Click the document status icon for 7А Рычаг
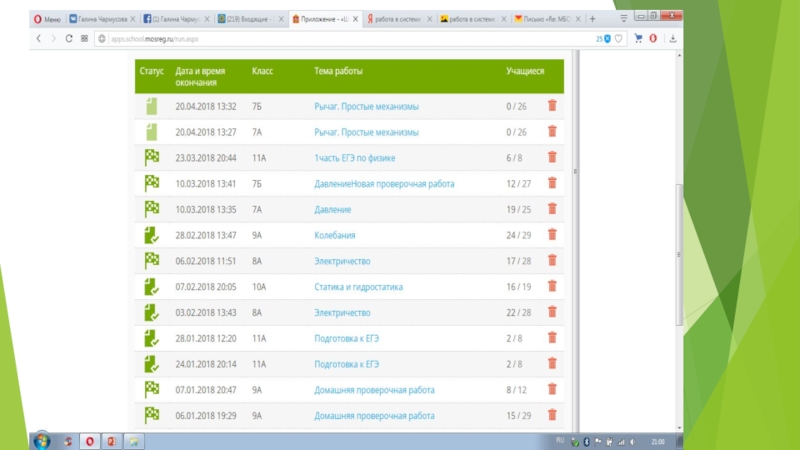The width and height of the screenshot is (800, 450). (x=152, y=132)
